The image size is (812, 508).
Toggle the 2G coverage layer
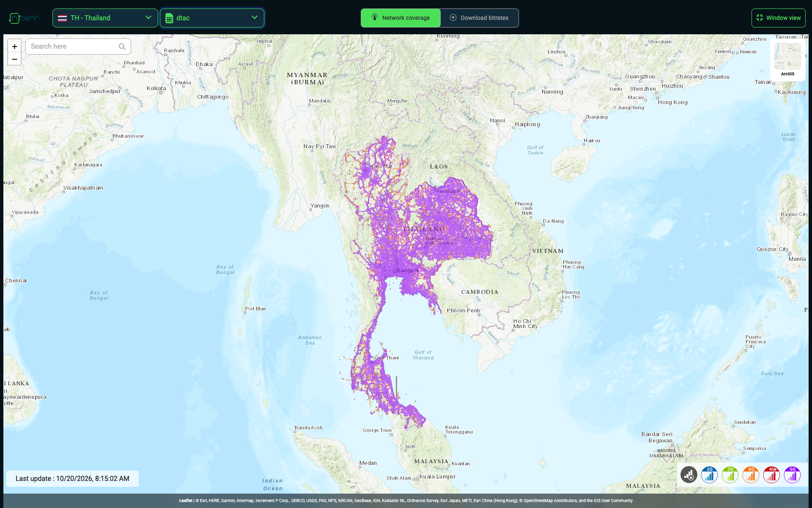click(710, 475)
